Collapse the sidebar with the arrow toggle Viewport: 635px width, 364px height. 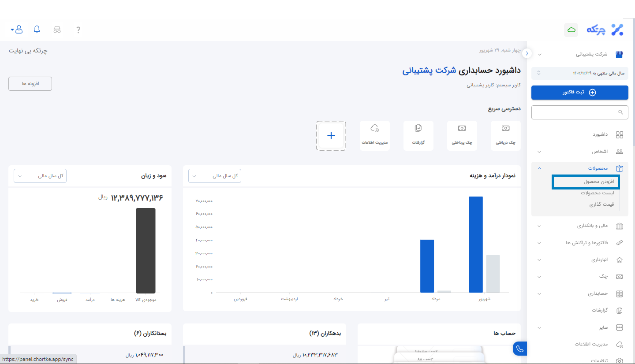point(527,53)
